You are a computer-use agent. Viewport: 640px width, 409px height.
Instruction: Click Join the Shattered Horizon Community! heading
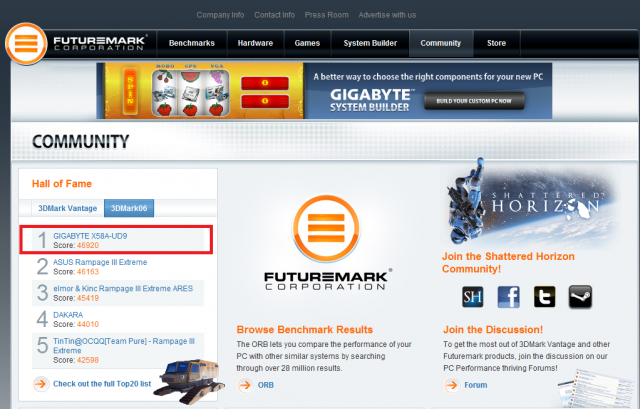coord(508,262)
